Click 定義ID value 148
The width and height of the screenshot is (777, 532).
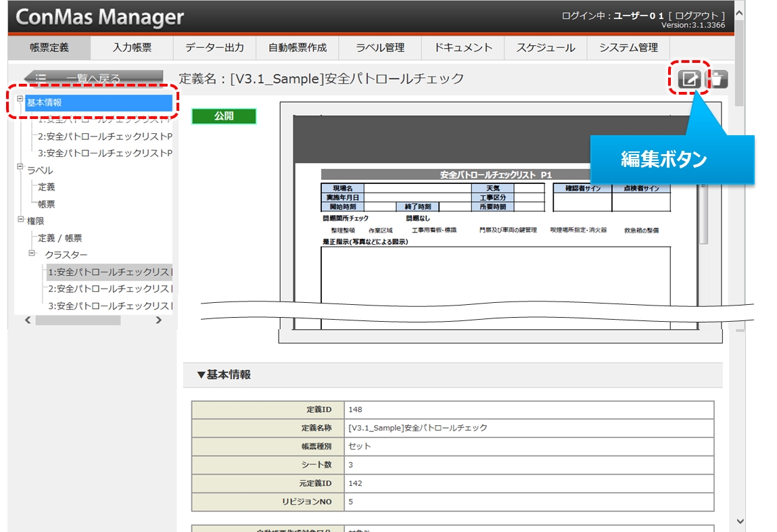pyautogui.click(x=355, y=410)
